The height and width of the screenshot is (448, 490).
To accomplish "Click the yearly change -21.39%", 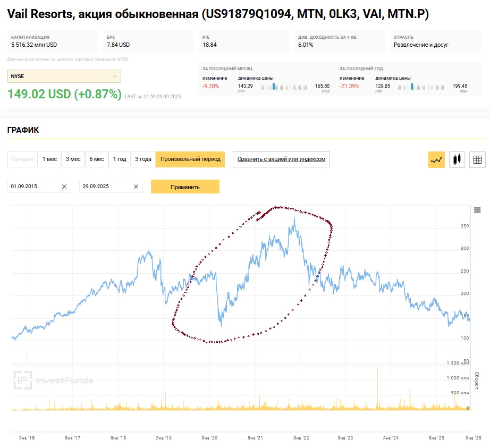I will [349, 86].
